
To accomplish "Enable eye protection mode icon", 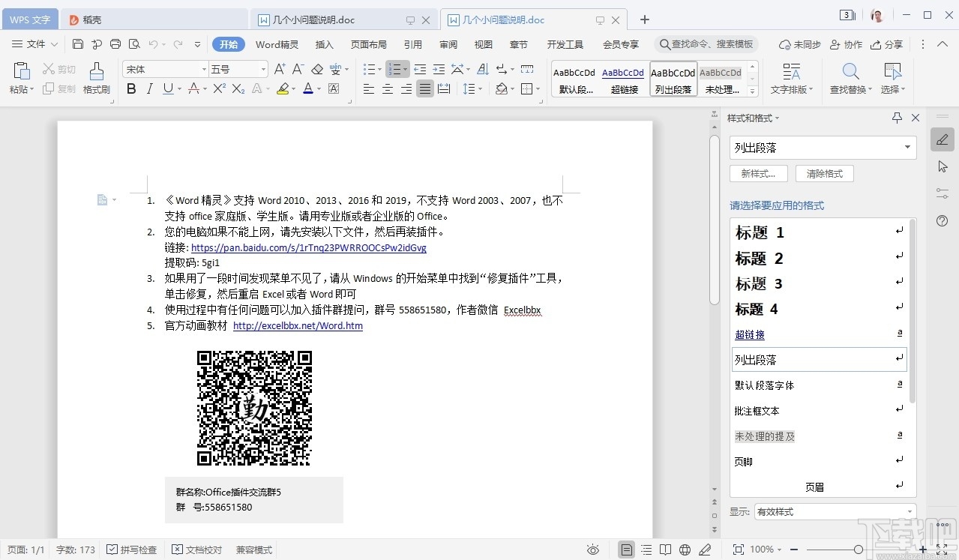I will 593,550.
